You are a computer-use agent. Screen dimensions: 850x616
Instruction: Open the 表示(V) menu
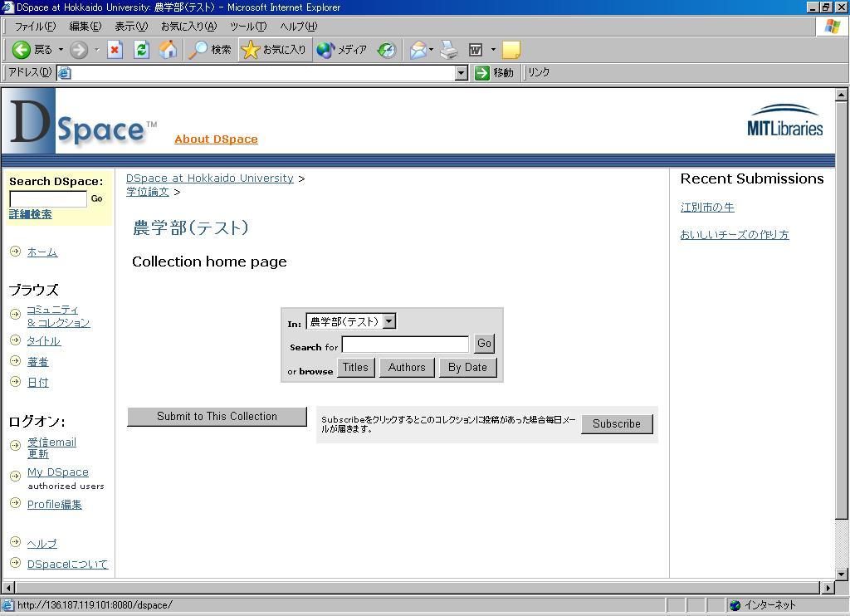131,26
